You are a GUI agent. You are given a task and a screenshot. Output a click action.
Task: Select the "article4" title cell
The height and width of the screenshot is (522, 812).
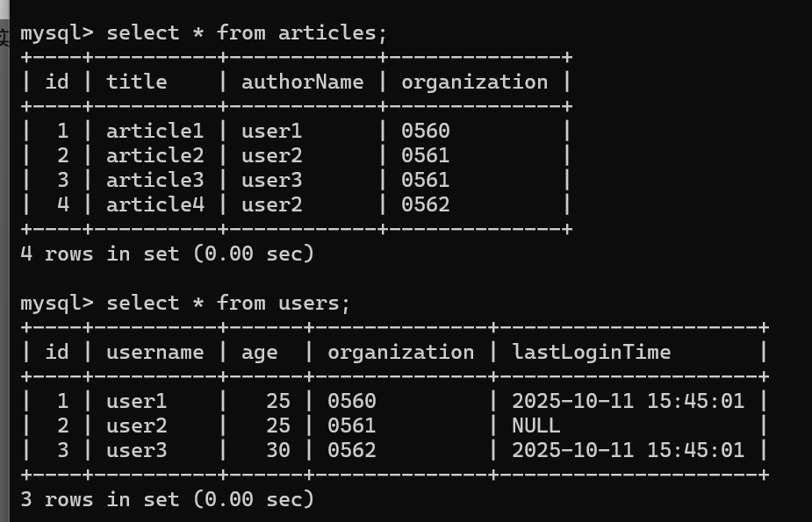click(x=154, y=205)
